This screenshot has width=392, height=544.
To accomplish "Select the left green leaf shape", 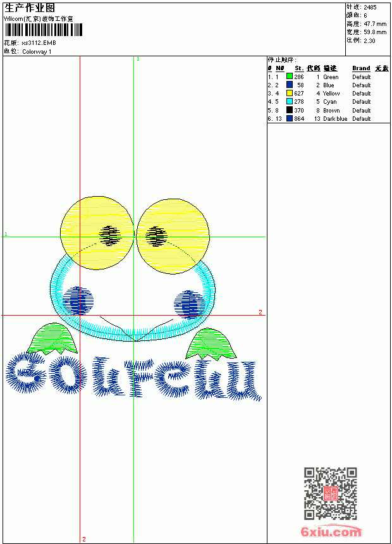I will coord(52,338).
